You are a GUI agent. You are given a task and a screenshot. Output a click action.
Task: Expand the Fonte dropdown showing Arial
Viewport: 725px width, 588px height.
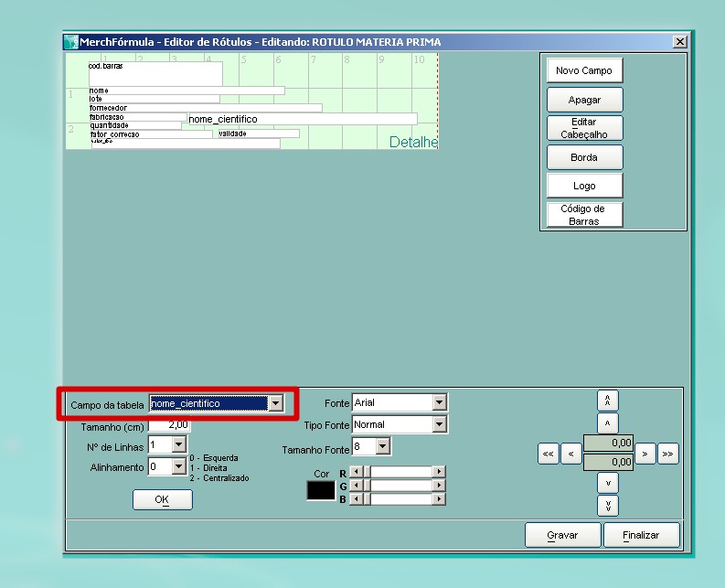point(439,402)
